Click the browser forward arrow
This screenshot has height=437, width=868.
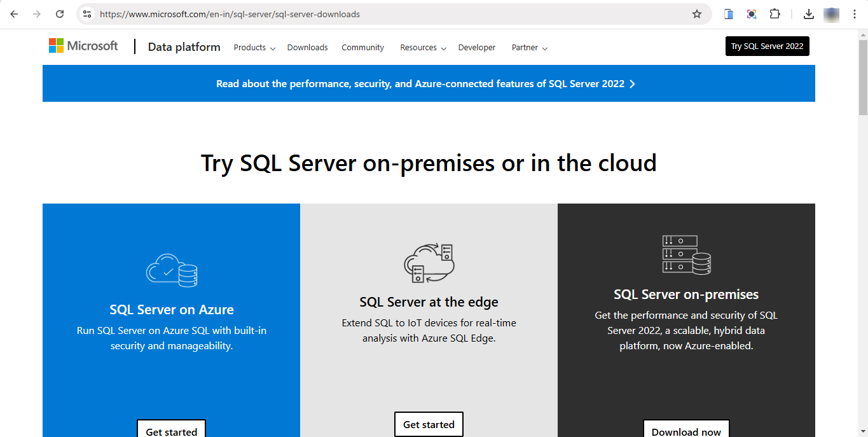click(37, 14)
